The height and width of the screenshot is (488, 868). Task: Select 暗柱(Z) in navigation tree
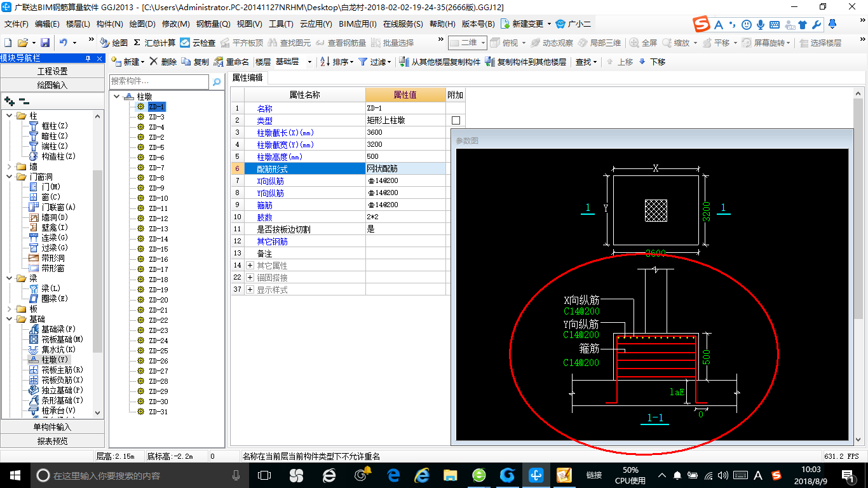click(x=55, y=136)
